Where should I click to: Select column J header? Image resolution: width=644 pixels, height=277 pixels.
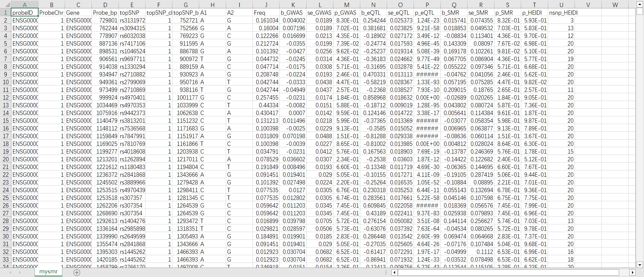[266, 5]
